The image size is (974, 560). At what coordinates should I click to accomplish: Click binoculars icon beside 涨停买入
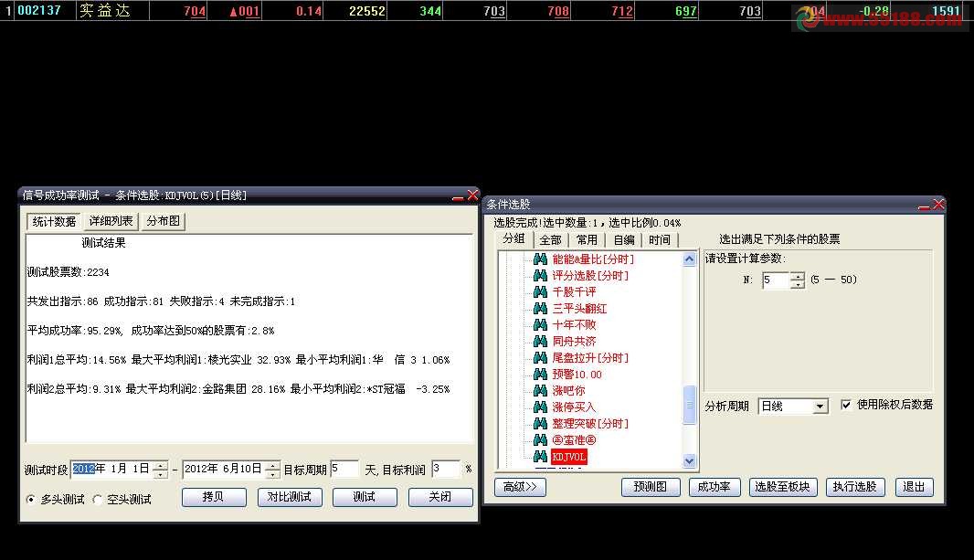[x=540, y=407]
